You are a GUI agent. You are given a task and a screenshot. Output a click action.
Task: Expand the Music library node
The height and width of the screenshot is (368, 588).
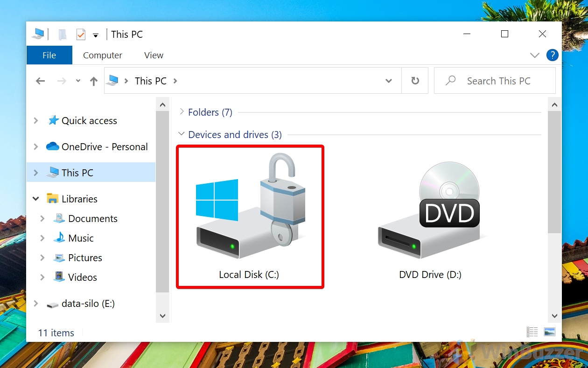pos(42,238)
